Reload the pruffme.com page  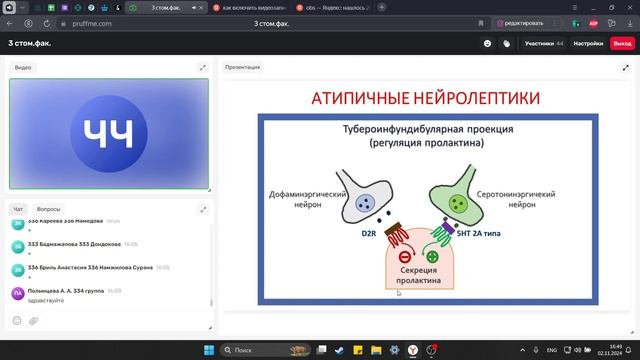[x=47, y=24]
